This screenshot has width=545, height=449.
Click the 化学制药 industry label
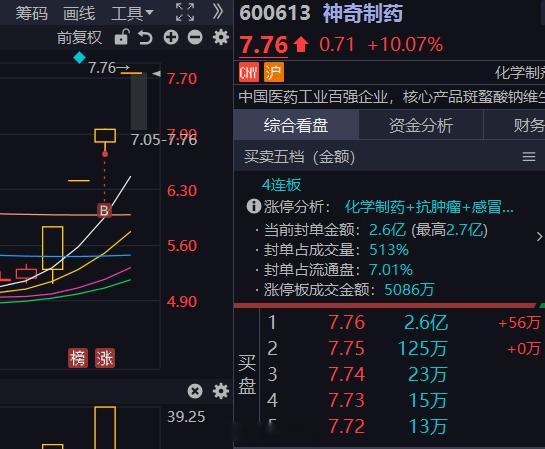pos(520,73)
